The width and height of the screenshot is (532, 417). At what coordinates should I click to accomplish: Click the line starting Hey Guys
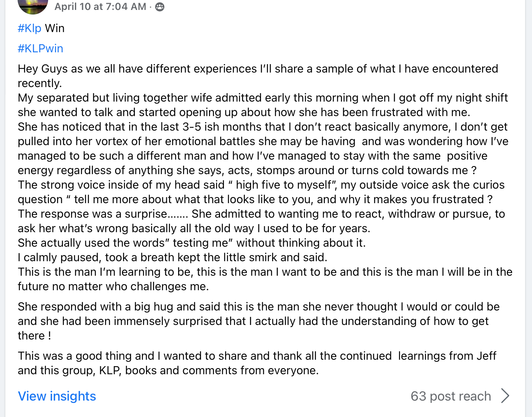(258, 69)
